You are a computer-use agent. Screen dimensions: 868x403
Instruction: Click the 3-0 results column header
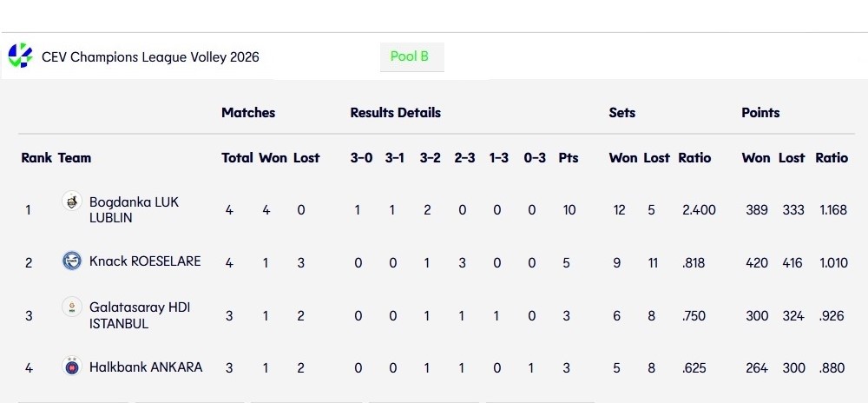pyautogui.click(x=361, y=158)
